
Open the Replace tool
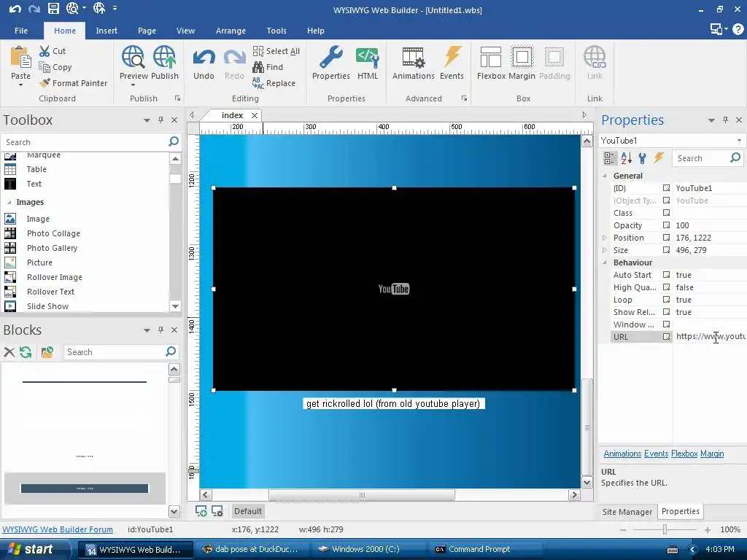[x=274, y=83]
